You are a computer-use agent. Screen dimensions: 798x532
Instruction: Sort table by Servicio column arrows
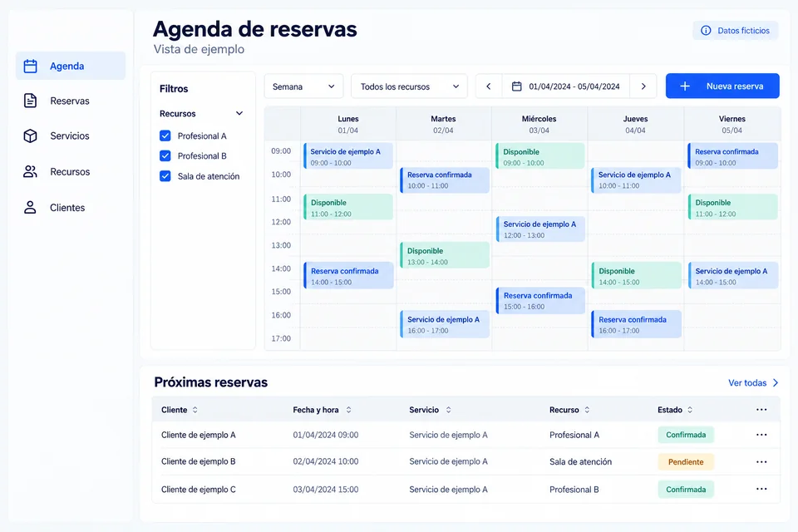click(x=448, y=410)
